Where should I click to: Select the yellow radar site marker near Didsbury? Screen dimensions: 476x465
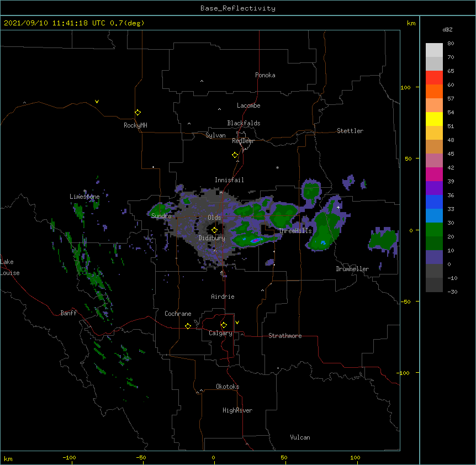pyautogui.click(x=214, y=230)
